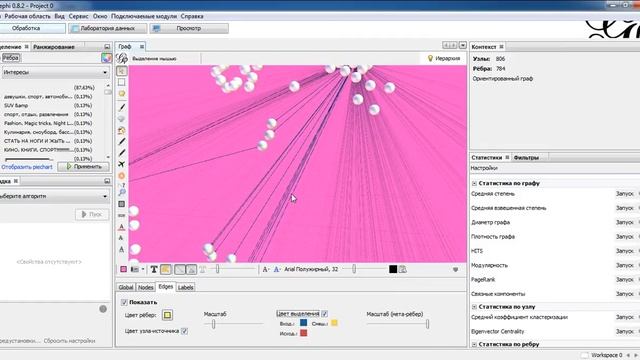Select the direct mouse selection arrow tool
Image resolution: width=640 pixels, height=360 pixels.
(x=122, y=71)
